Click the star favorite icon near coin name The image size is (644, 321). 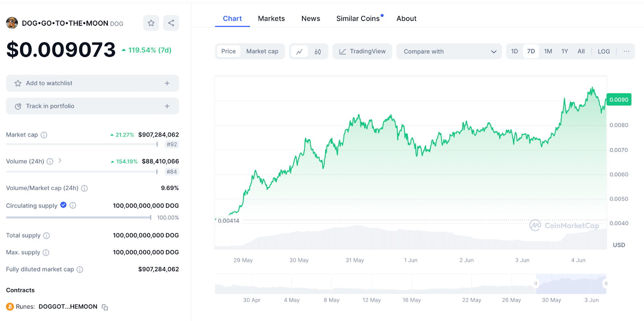pyautogui.click(x=151, y=23)
